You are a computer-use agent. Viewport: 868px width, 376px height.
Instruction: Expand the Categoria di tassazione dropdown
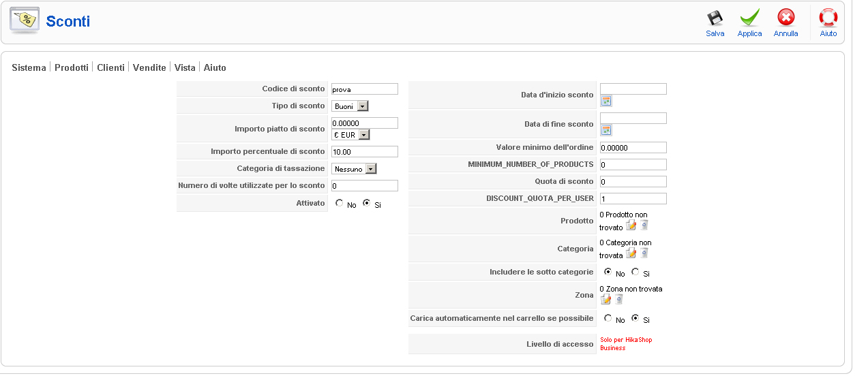[x=354, y=168]
